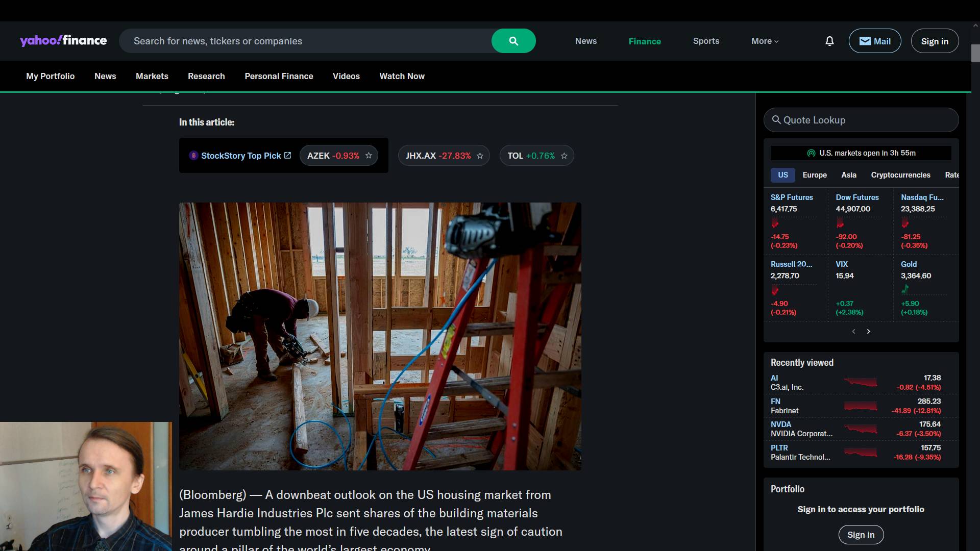Click the Gold futures mini chart

(x=905, y=290)
